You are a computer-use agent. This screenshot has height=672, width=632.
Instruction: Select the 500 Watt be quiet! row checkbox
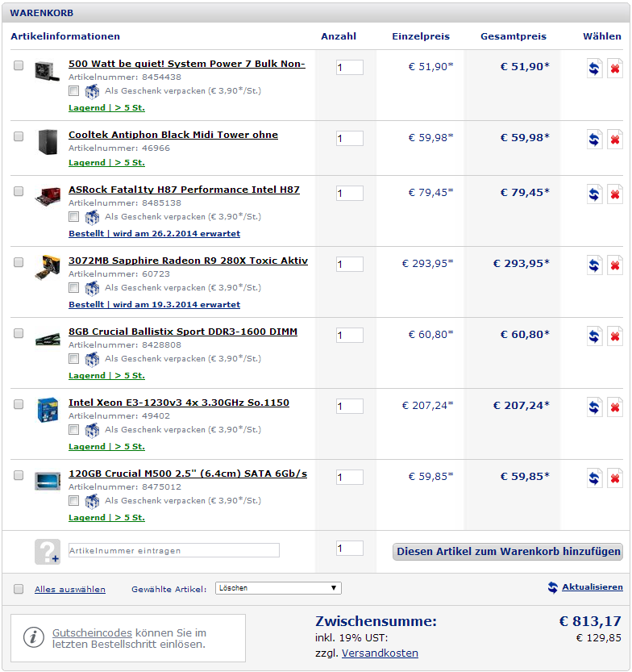pos(19,65)
